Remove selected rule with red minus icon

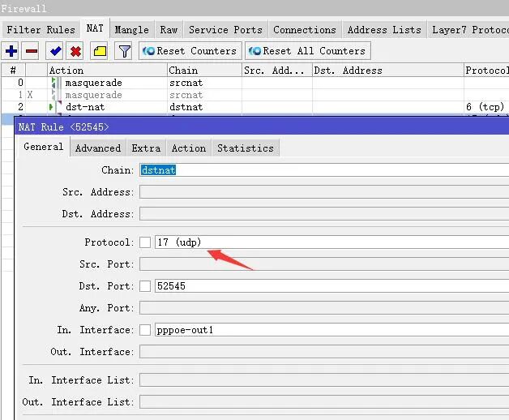32,51
